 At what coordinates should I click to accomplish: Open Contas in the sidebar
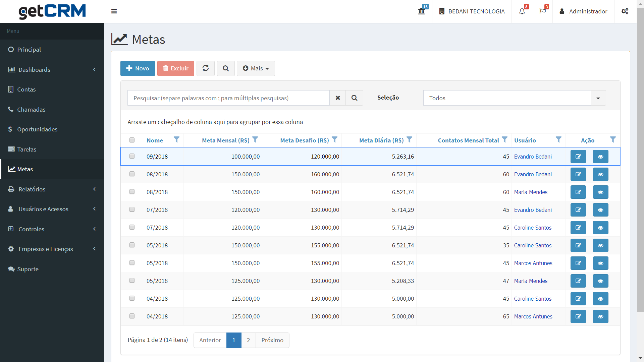(x=52, y=89)
